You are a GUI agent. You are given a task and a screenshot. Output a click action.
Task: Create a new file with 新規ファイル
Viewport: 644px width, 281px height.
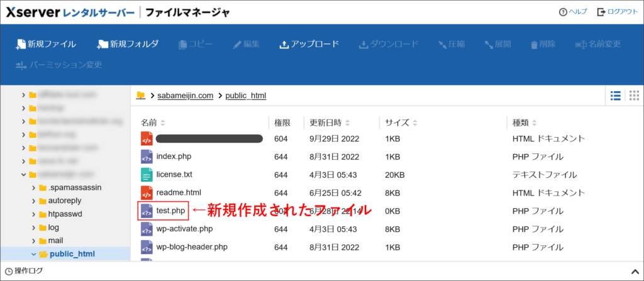(x=45, y=44)
